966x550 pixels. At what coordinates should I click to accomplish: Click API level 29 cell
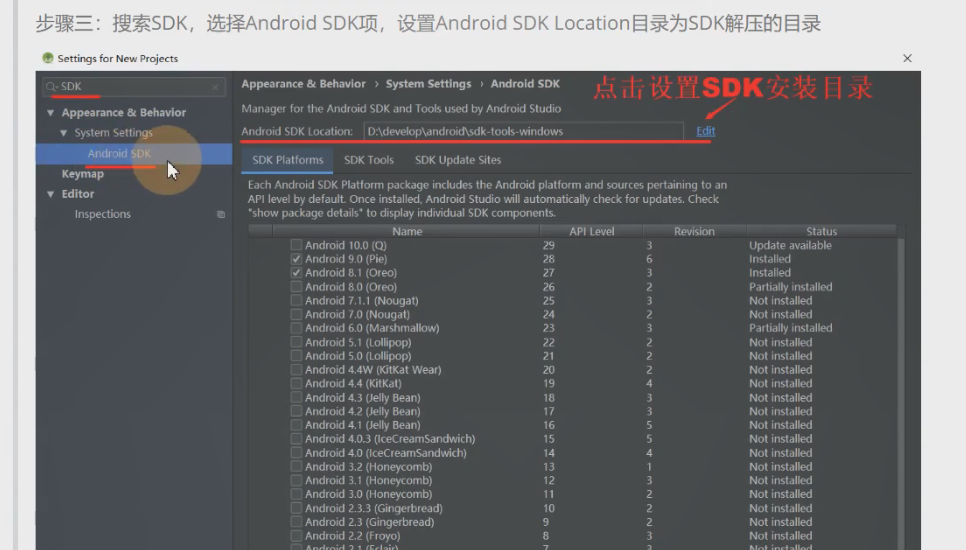tap(548, 245)
